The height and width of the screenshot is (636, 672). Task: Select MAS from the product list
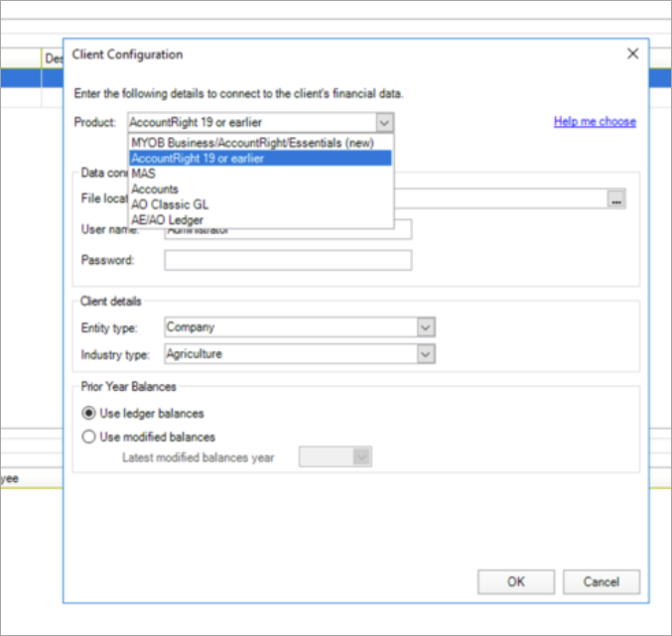261,174
